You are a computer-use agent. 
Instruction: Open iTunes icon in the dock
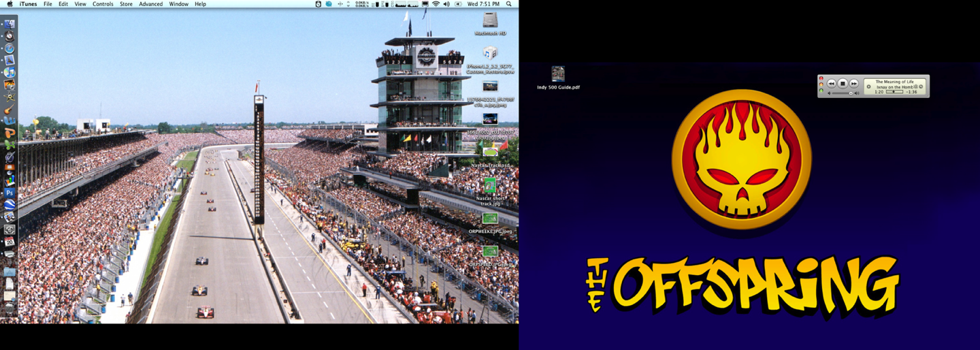(10, 71)
